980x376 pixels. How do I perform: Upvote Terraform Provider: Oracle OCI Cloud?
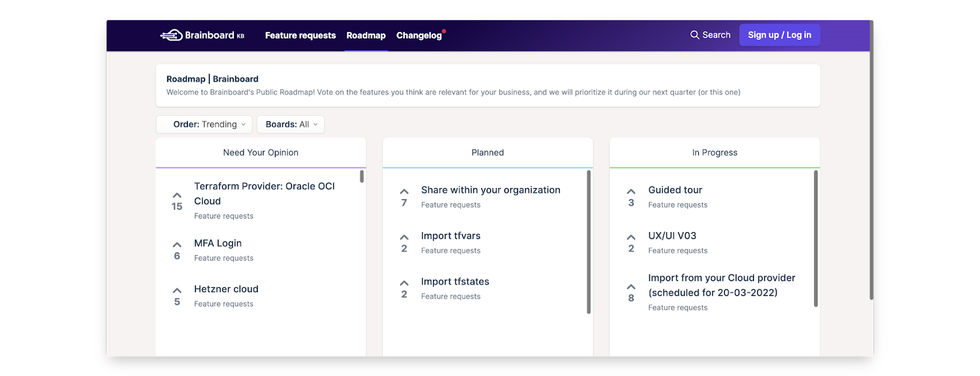[177, 196]
